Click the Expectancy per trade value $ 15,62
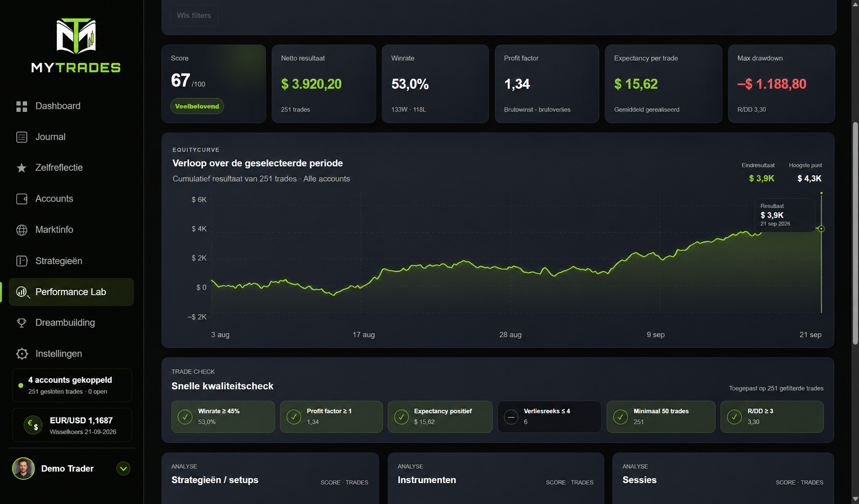 click(635, 84)
